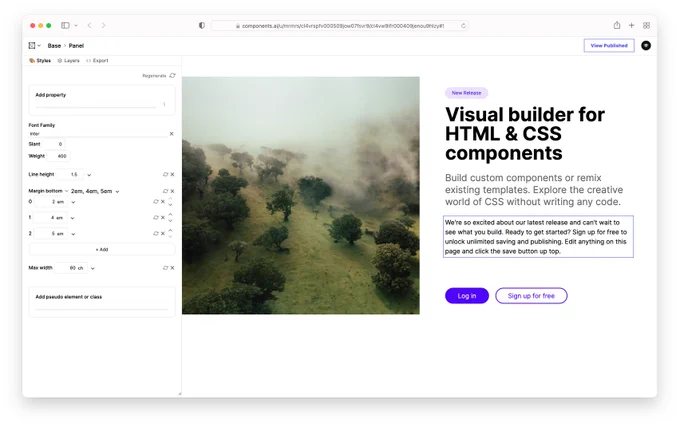Open Safari sidebar options chevron
The height and width of the screenshot is (427, 680).
tap(76, 26)
